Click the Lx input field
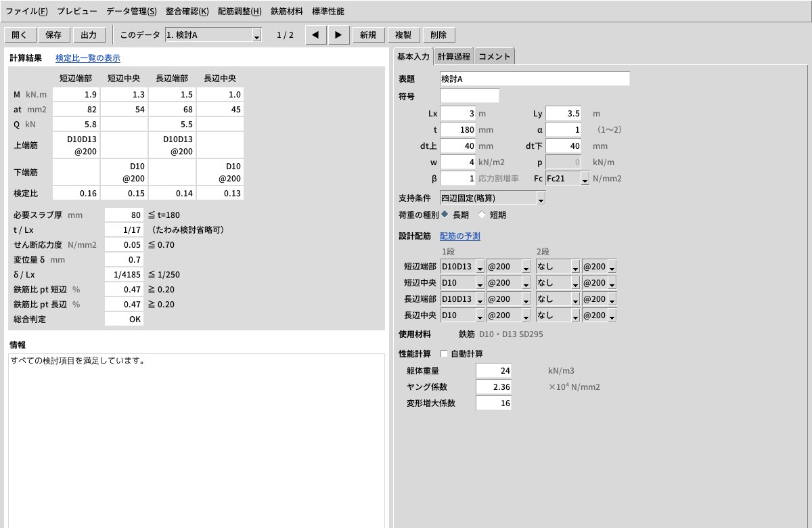The height and width of the screenshot is (528, 812). click(x=458, y=114)
